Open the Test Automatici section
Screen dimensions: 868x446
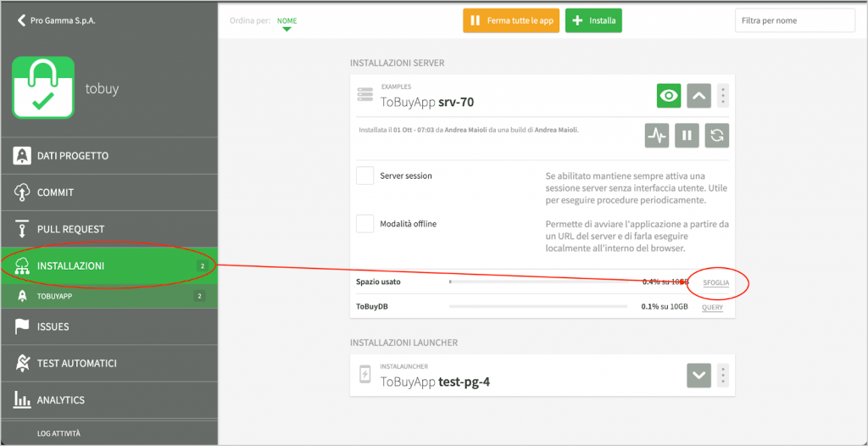109,364
